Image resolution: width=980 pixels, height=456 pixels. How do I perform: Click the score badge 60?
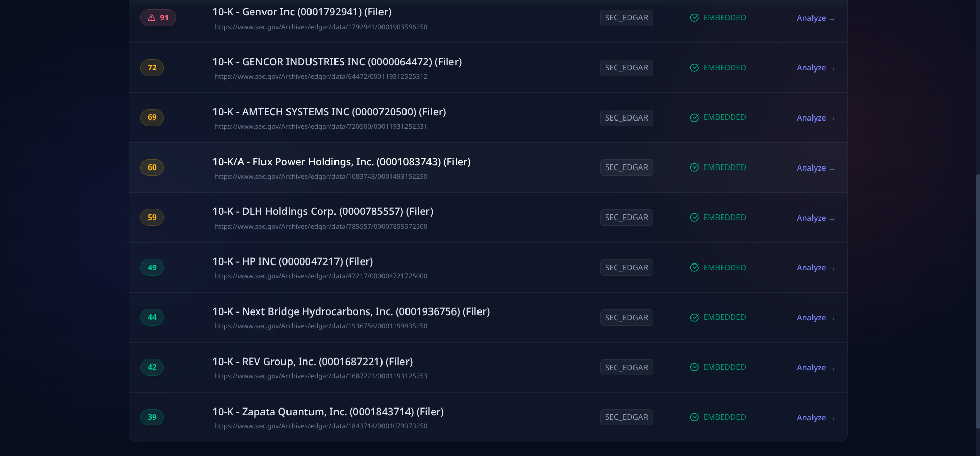click(152, 167)
